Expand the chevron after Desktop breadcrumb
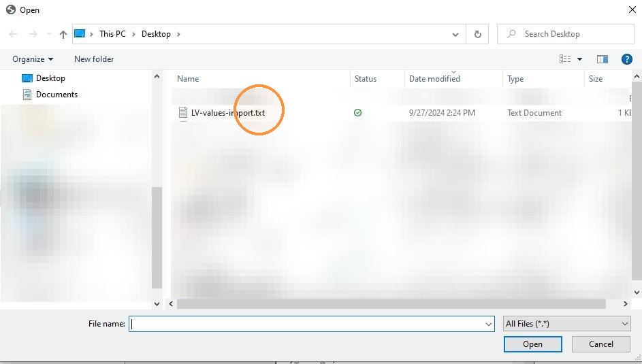This screenshot has width=642, height=364. coord(178,34)
